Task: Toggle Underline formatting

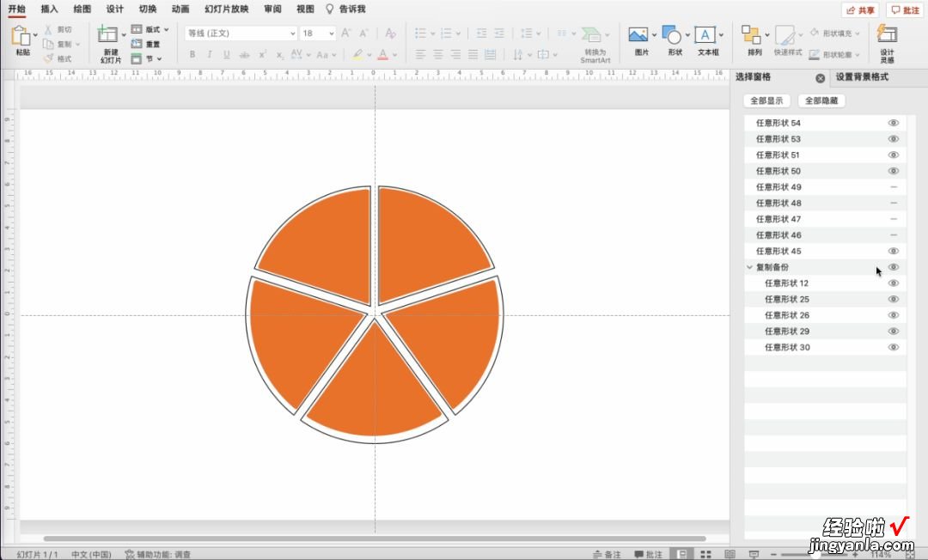Action: pyautogui.click(x=227, y=54)
